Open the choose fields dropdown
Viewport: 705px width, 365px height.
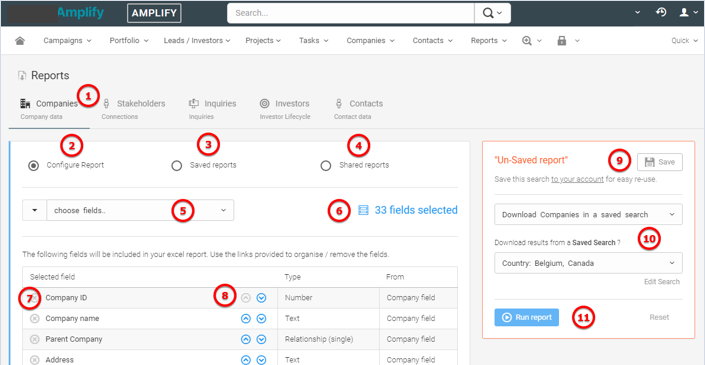pos(140,210)
